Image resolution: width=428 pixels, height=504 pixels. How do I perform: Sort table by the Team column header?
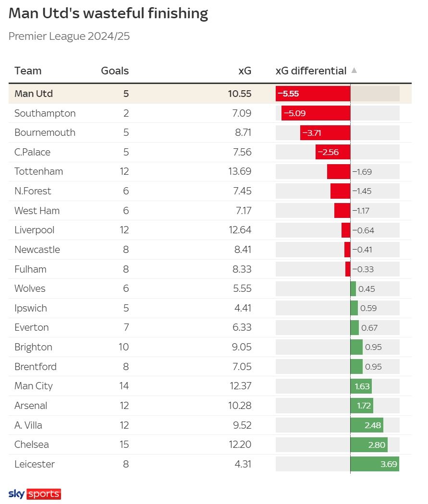click(x=28, y=71)
